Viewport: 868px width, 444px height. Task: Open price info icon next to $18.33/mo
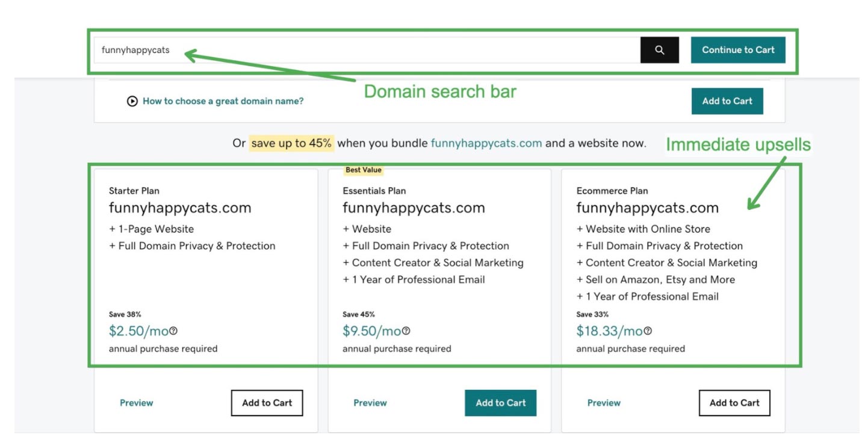pos(648,331)
